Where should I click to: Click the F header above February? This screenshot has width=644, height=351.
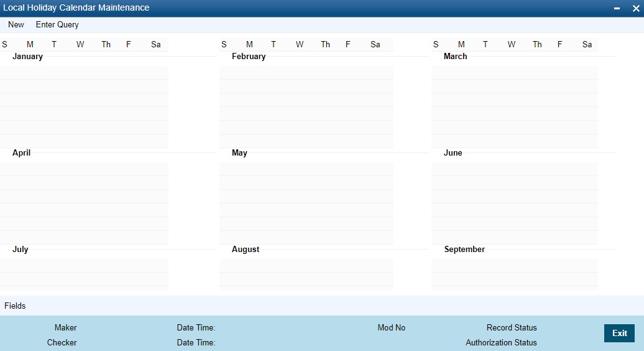(348, 44)
